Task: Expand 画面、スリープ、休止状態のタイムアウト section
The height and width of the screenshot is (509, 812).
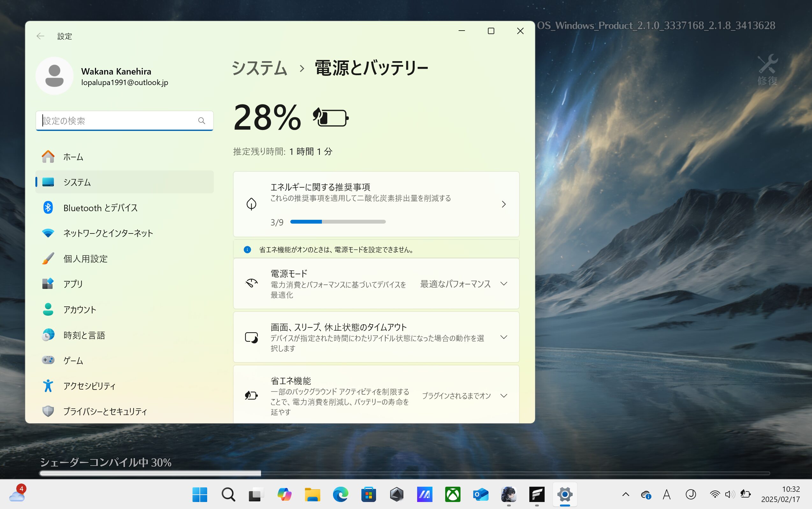Action: (x=504, y=337)
